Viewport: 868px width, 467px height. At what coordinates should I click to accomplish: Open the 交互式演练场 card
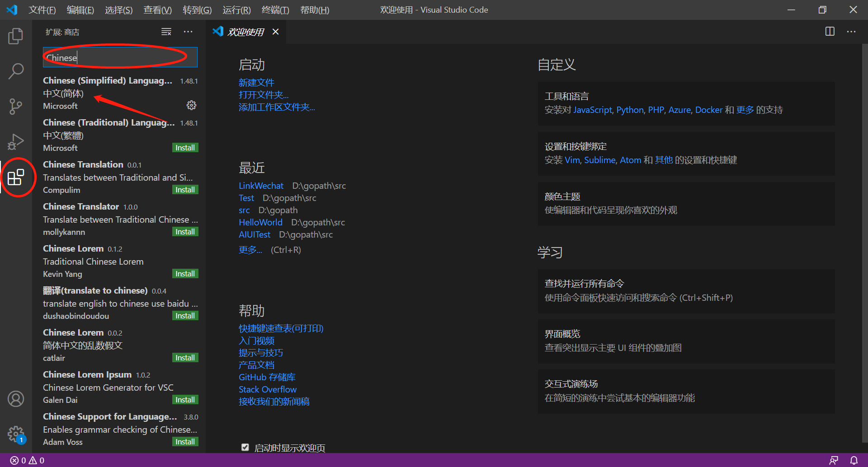tap(686, 391)
